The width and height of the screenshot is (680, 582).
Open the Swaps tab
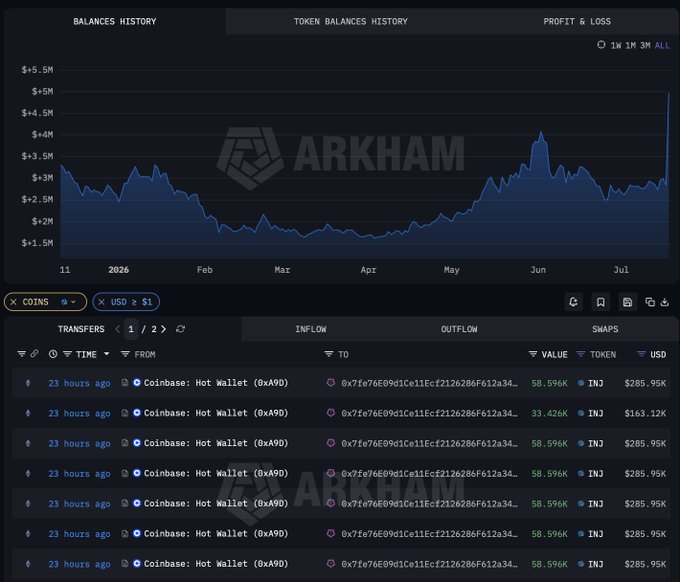pyautogui.click(x=605, y=329)
